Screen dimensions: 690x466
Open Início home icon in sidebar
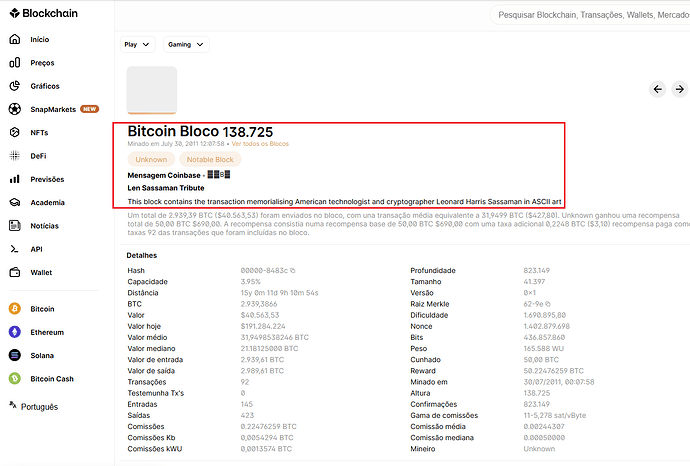click(15, 39)
